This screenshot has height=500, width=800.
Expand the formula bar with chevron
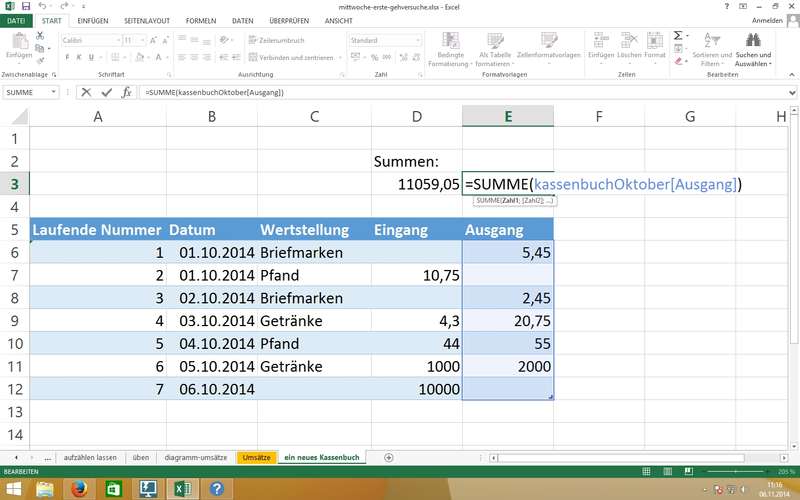[x=791, y=92]
